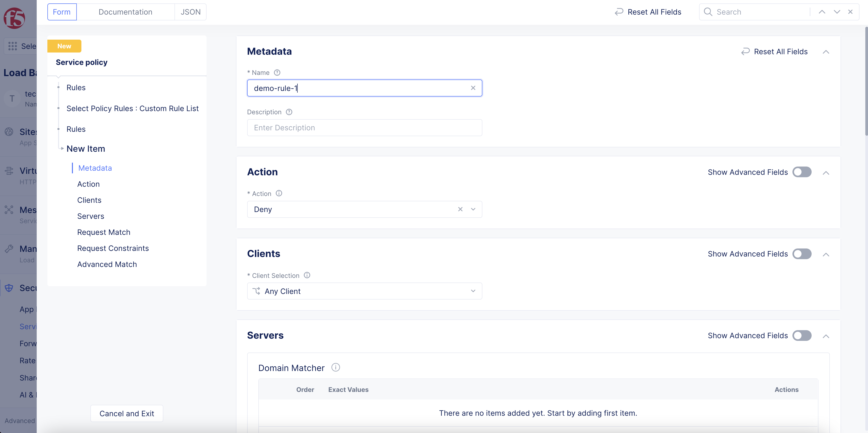Viewport: 868px width, 433px height.
Task: Toggle Show Advanced Fields in Action section
Action: point(802,172)
